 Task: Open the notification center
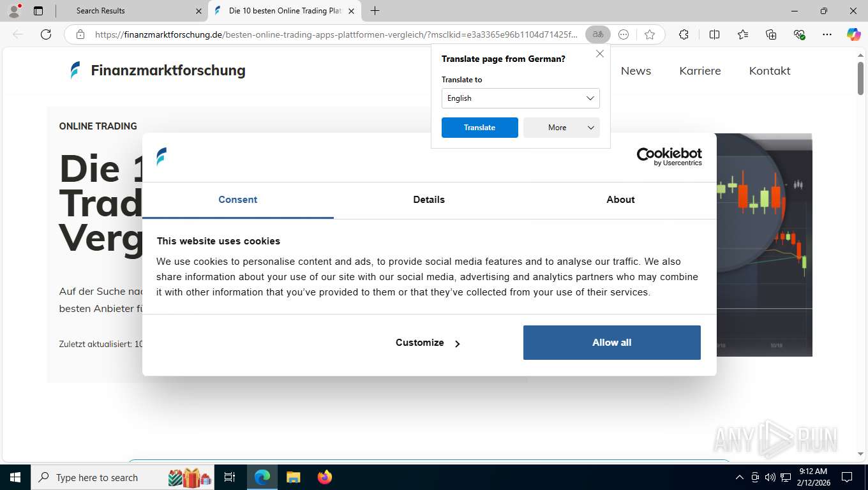(847, 477)
